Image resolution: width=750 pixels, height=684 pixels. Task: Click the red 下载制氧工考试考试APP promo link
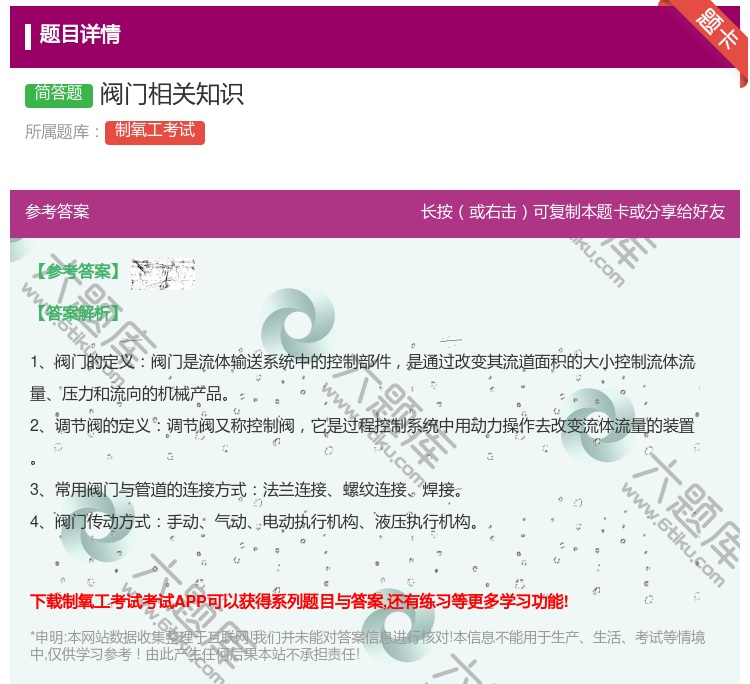[x=299, y=601]
